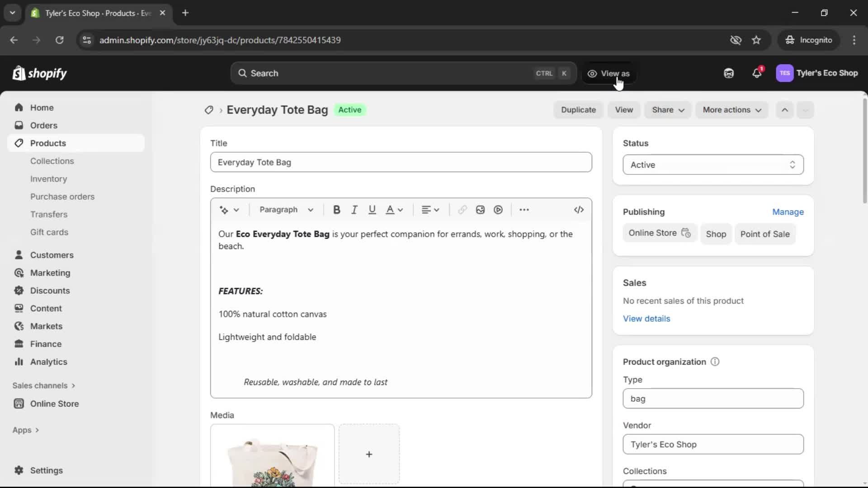Screen dimensions: 868x488
Task: Open notifications from the bell icon
Action: (x=757, y=73)
